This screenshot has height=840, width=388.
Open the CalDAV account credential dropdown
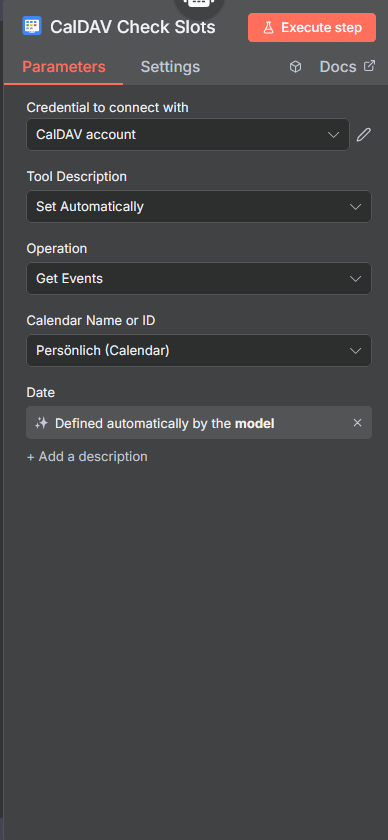[188, 134]
